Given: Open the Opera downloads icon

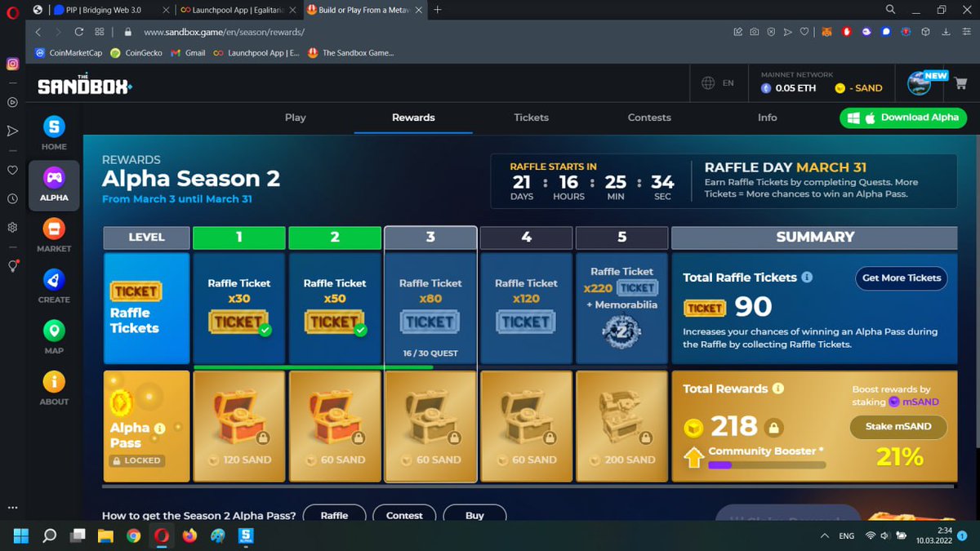Looking at the screenshot, I should pos(945,32).
